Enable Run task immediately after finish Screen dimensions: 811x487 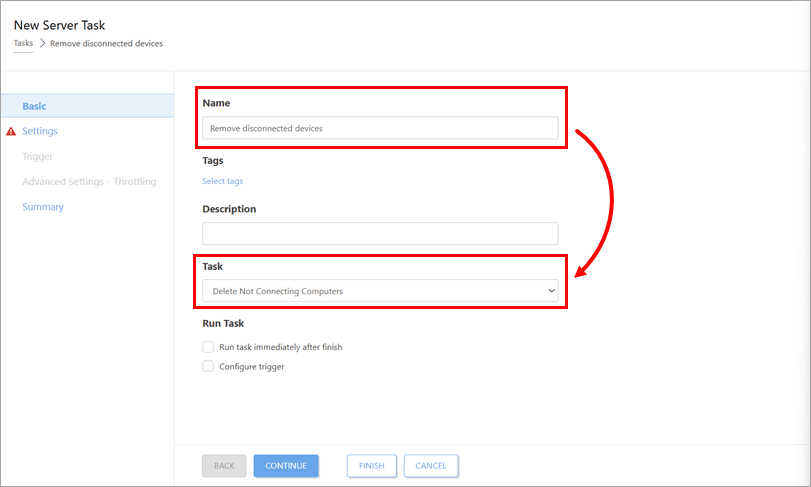click(x=208, y=346)
